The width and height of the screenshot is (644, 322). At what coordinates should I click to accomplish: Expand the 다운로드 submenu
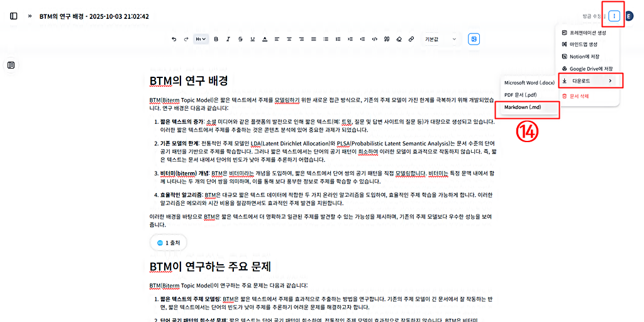coord(589,81)
